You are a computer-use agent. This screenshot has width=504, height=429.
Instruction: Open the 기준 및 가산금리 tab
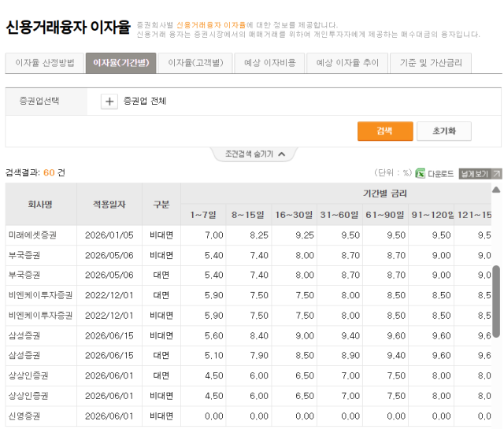coord(431,63)
